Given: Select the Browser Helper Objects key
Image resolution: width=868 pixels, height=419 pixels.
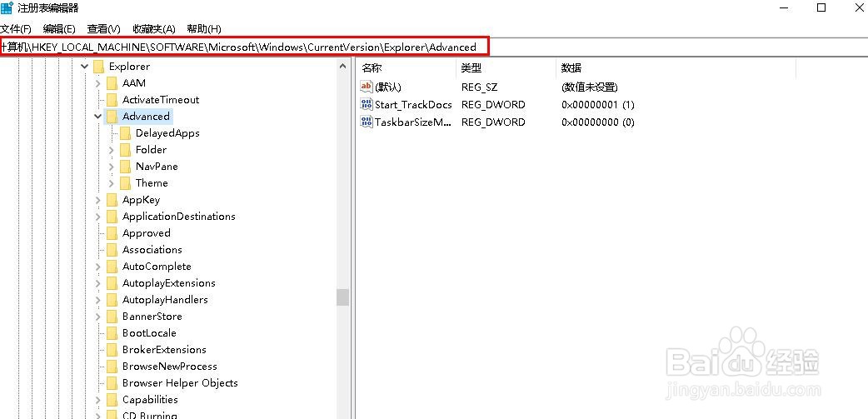Looking at the screenshot, I should [x=180, y=382].
